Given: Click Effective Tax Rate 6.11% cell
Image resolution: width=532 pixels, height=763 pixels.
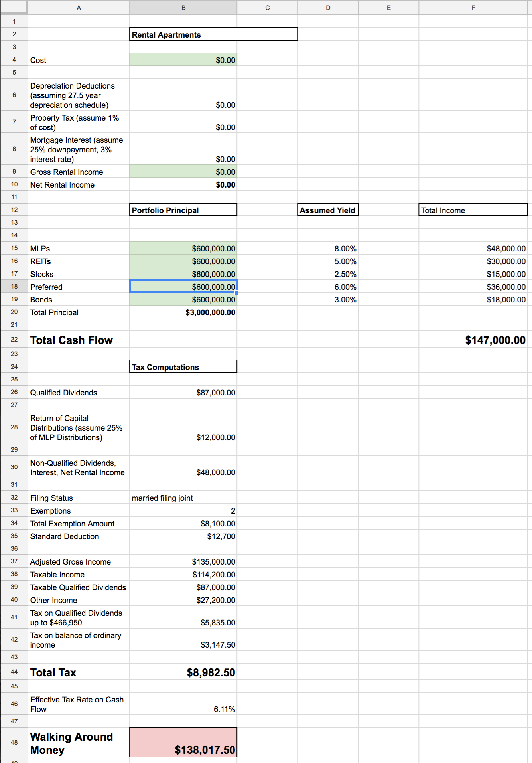Looking at the screenshot, I should tap(183, 704).
